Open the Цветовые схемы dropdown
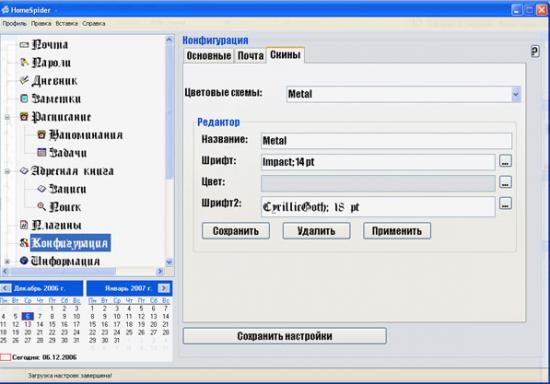 [x=515, y=94]
